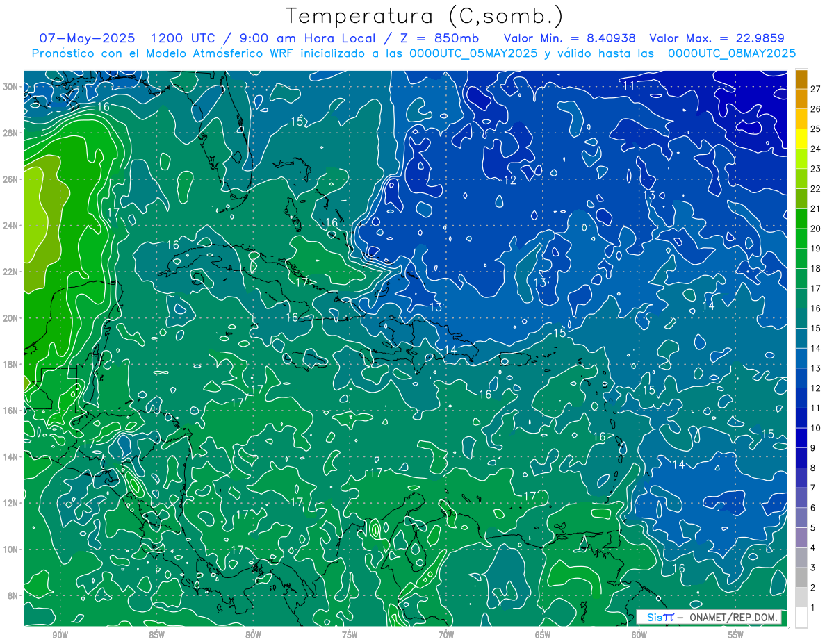
Task: Pick the teal swatch between 15 and 16
Action: tap(801, 319)
